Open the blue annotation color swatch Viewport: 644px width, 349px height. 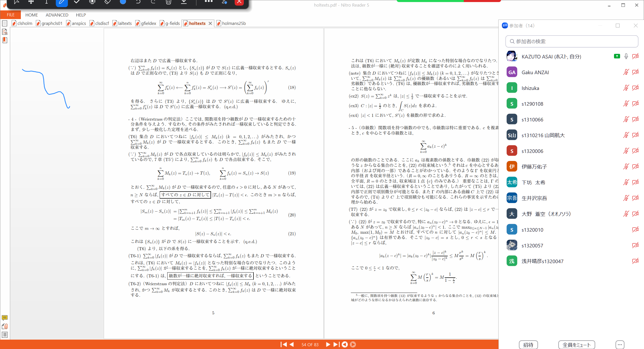tap(123, 2)
